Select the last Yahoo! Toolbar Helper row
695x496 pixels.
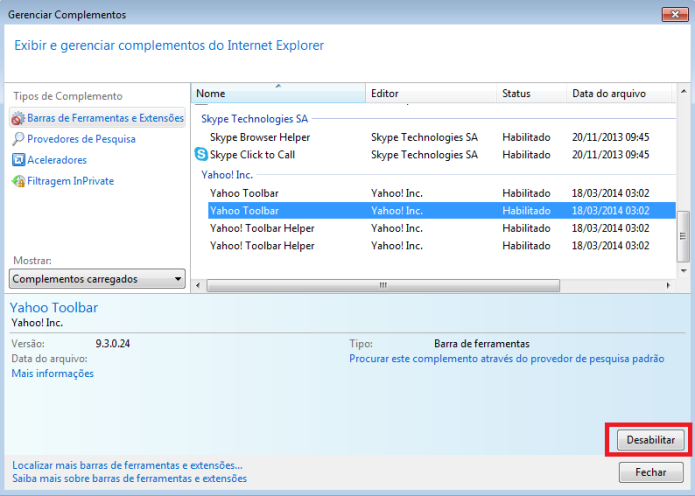pyautogui.click(x=441, y=246)
